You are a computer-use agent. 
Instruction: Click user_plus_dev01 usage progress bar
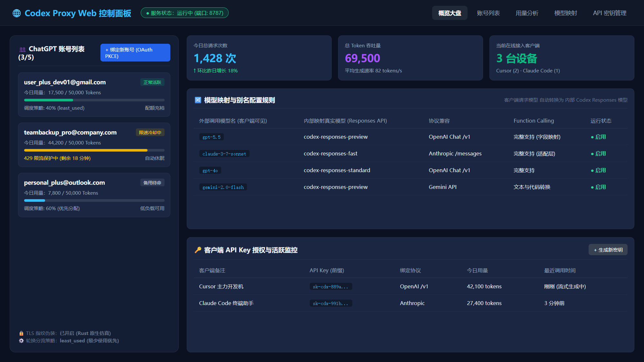click(94, 100)
